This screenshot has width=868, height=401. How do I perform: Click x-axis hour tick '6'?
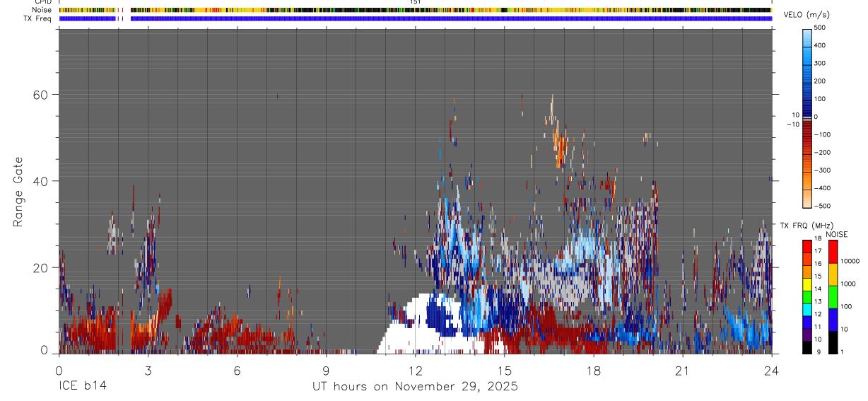[x=237, y=370]
